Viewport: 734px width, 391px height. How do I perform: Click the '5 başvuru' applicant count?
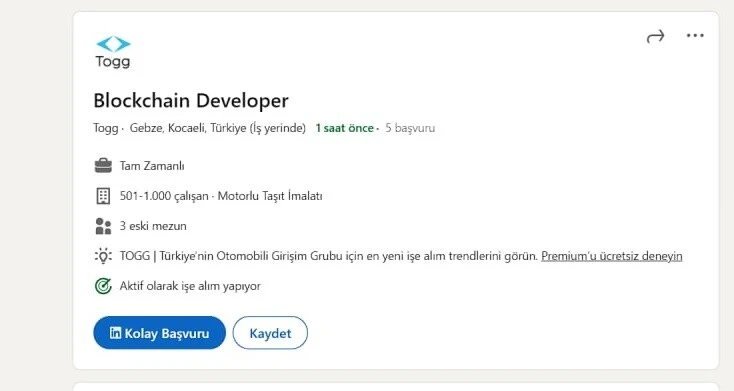click(410, 128)
